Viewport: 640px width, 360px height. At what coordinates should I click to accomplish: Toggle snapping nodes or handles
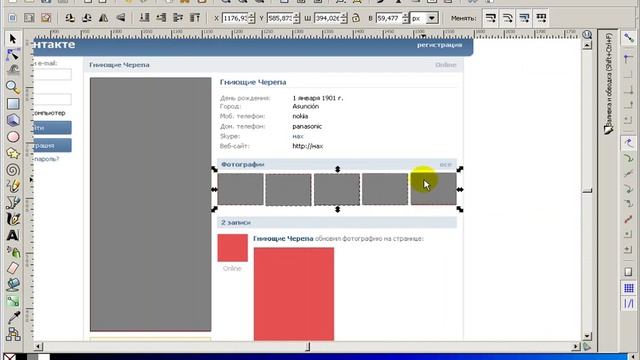[x=629, y=143]
